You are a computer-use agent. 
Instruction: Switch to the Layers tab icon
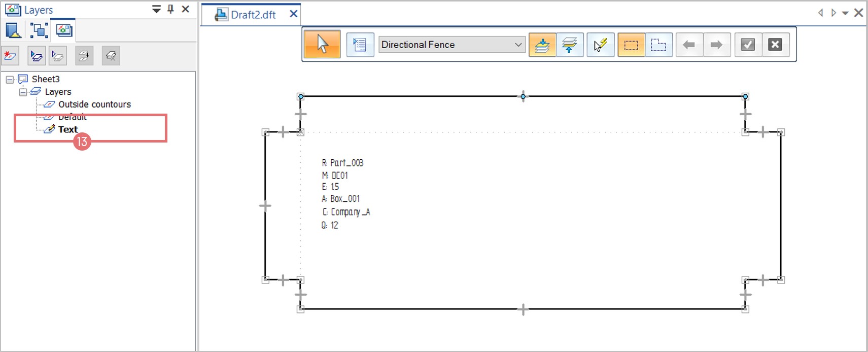[64, 30]
